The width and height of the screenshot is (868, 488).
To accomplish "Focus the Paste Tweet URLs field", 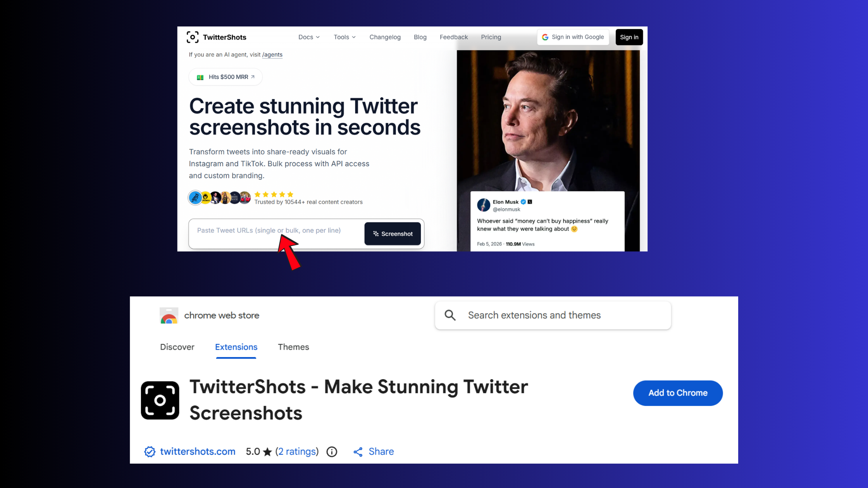I will click(276, 234).
